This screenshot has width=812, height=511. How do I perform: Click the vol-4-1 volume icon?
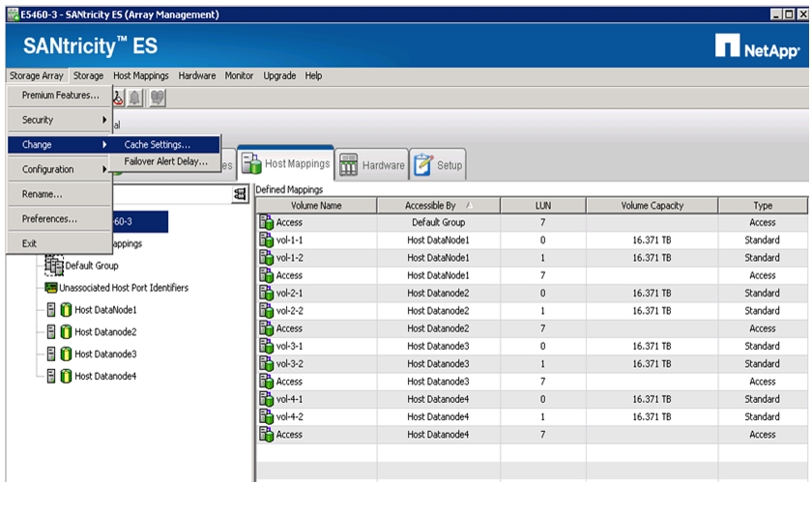[266, 399]
